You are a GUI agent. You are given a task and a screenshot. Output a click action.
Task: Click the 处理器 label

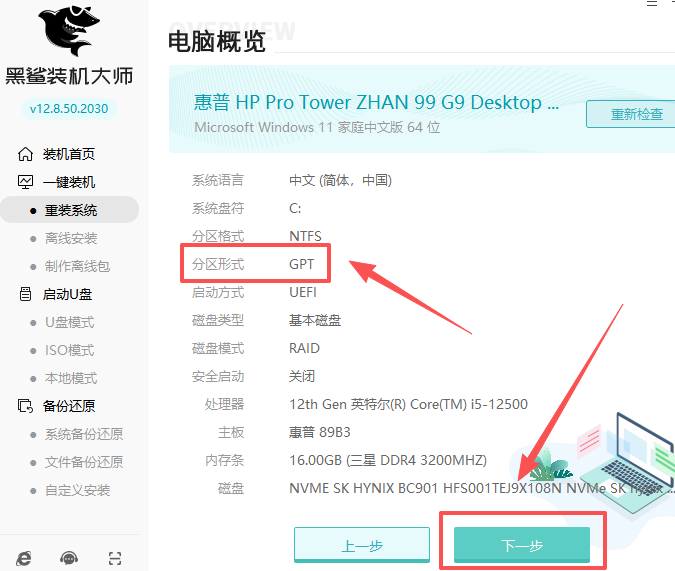tap(224, 404)
